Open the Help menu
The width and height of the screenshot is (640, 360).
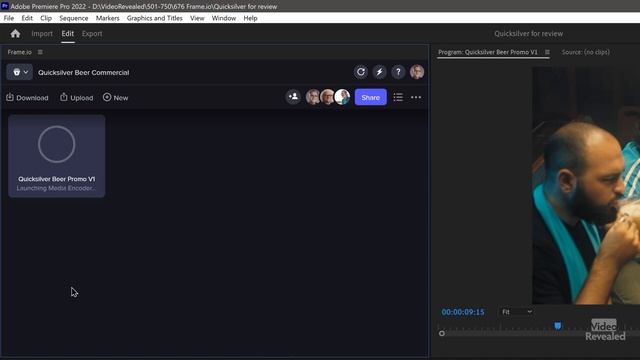click(250, 18)
